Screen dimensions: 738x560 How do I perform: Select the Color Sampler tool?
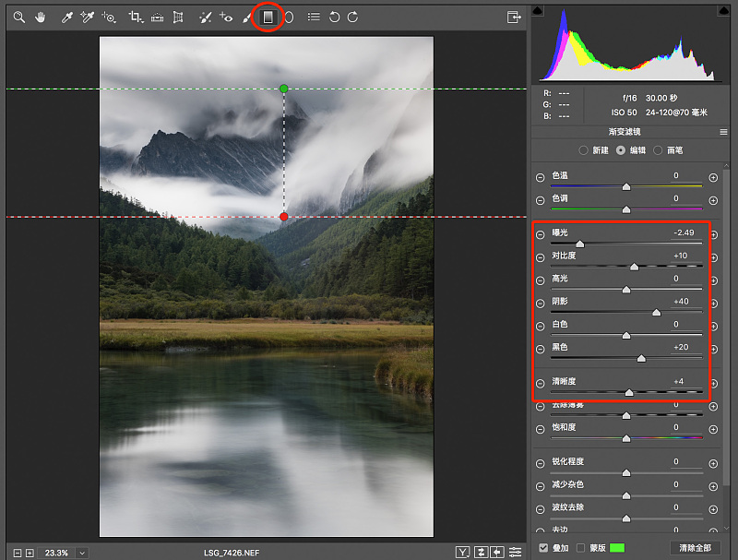coord(87,18)
